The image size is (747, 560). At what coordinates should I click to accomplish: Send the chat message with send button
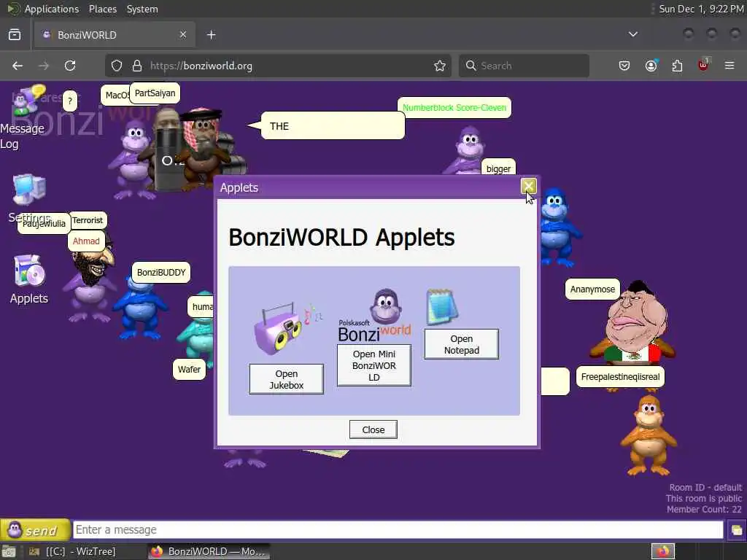pos(35,529)
